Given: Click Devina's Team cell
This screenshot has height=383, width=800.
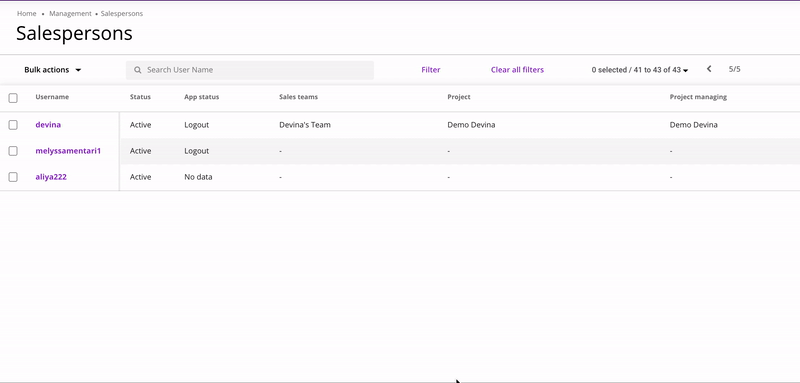Looking at the screenshot, I should coord(305,125).
